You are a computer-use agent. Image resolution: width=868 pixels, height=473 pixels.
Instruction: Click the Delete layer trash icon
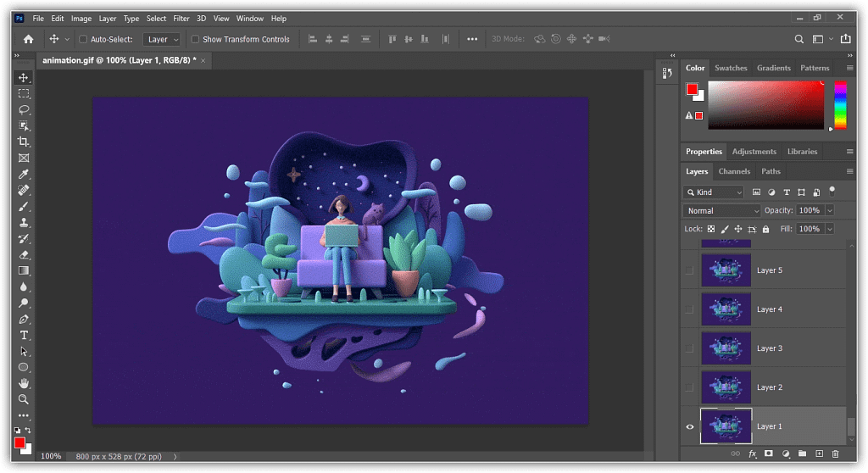tap(835, 454)
